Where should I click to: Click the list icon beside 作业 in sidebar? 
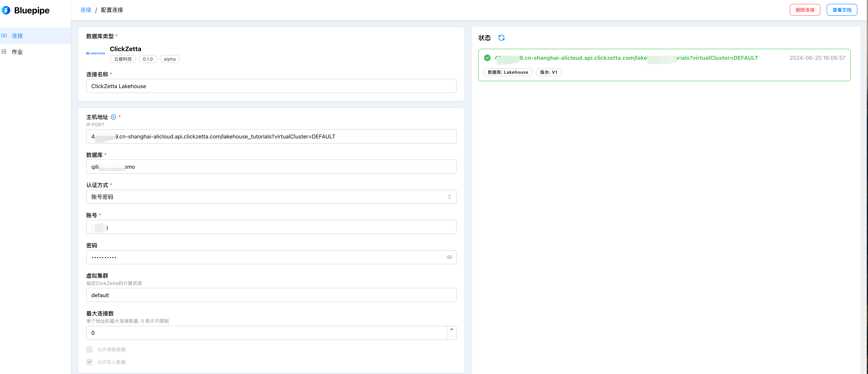pos(4,52)
